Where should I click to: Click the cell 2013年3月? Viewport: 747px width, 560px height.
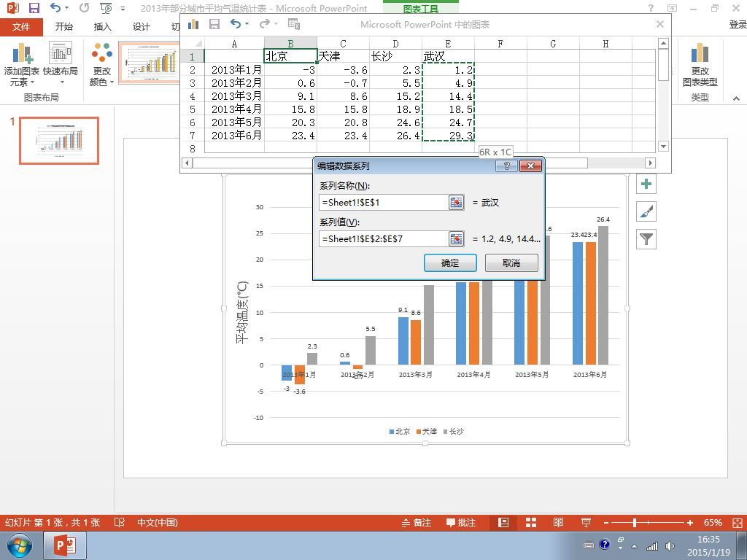tap(234, 96)
